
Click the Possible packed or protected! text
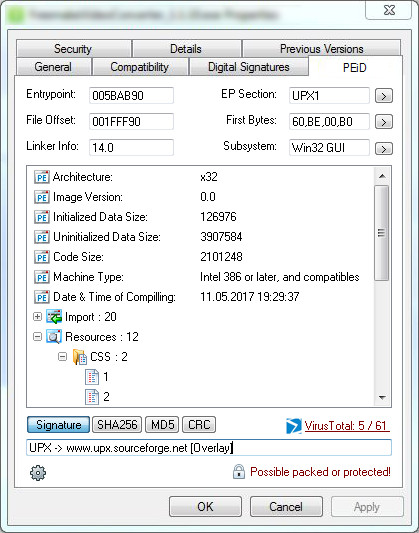pyautogui.click(x=320, y=472)
